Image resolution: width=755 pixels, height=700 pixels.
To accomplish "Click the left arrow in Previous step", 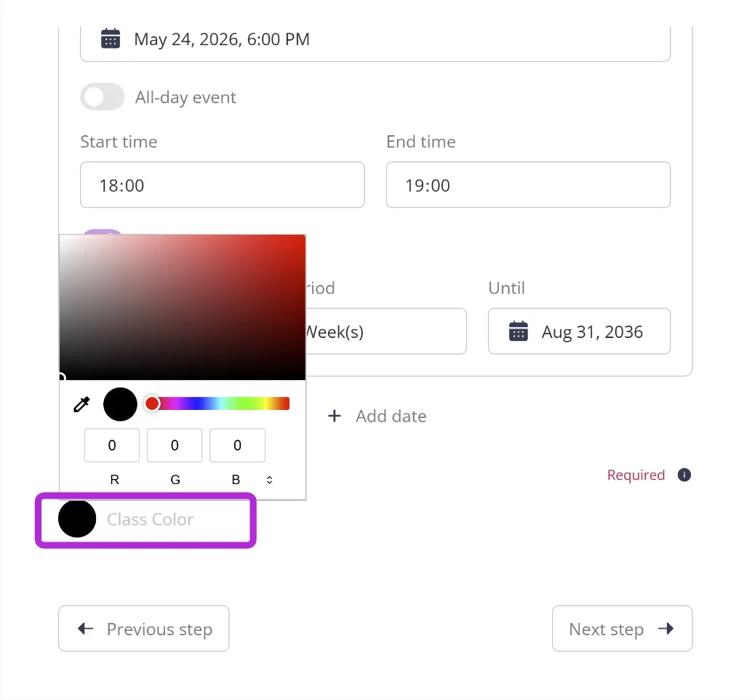I will click(x=85, y=628).
